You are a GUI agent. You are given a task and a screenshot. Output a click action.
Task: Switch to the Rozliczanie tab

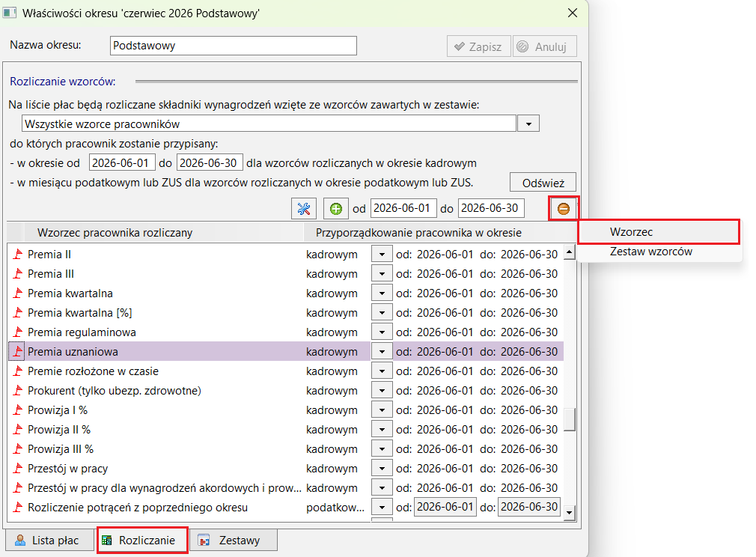coord(143,540)
